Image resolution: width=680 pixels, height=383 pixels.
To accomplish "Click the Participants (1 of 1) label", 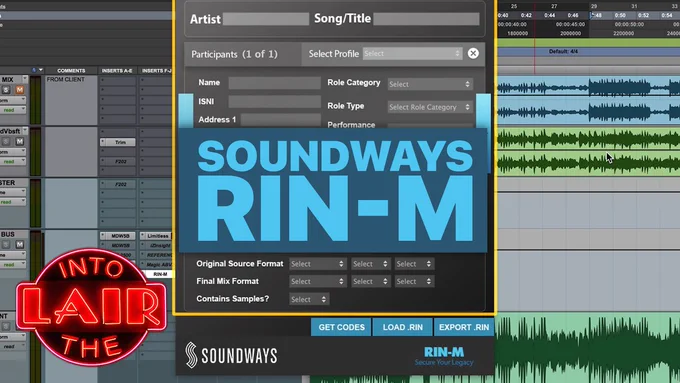I will [x=234, y=54].
